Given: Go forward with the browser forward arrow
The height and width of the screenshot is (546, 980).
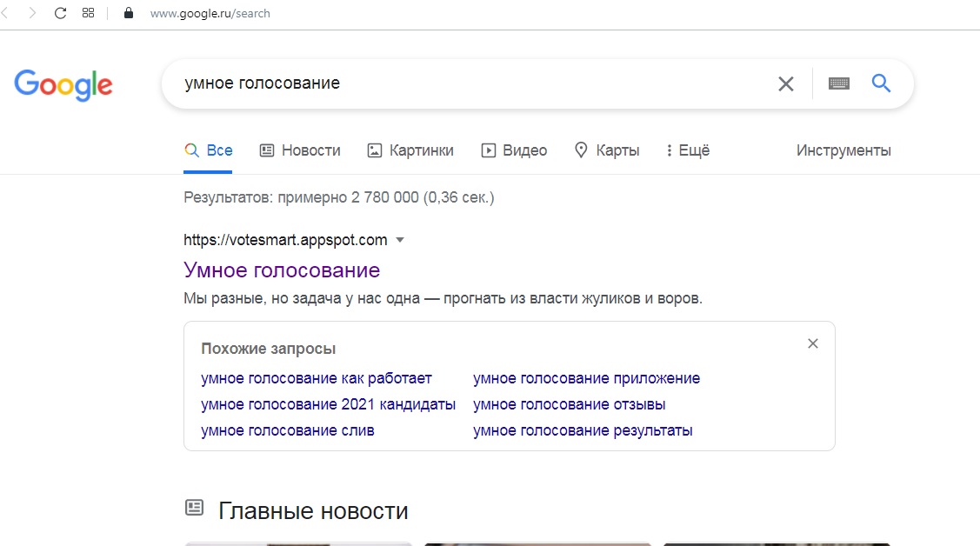Looking at the screenshot, I should (x=32, y=13).
